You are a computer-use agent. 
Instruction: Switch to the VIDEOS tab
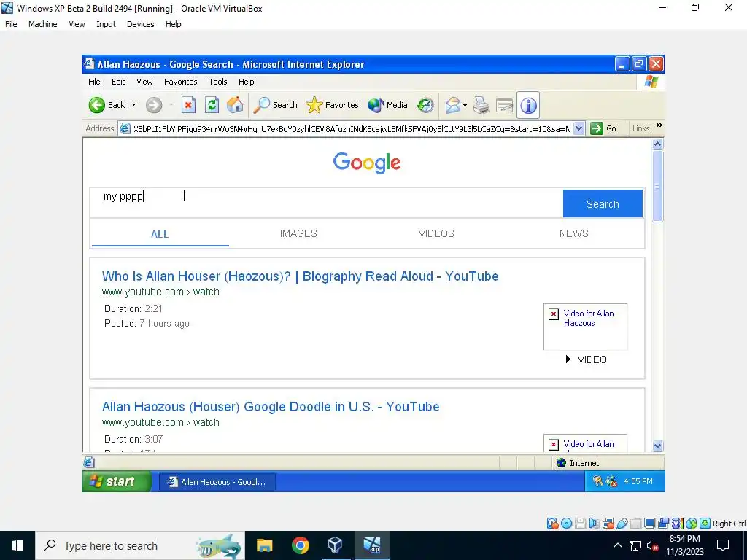(x=436, y=233)
